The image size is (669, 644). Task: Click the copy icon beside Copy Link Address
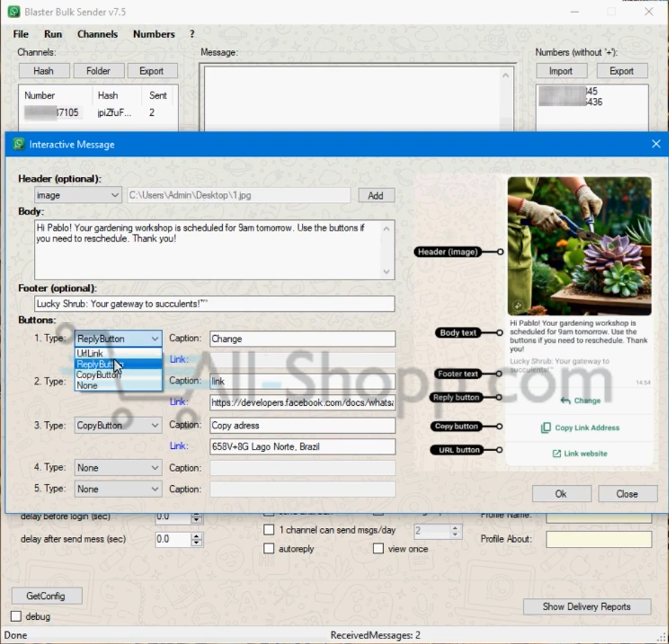tap(545, 427)
